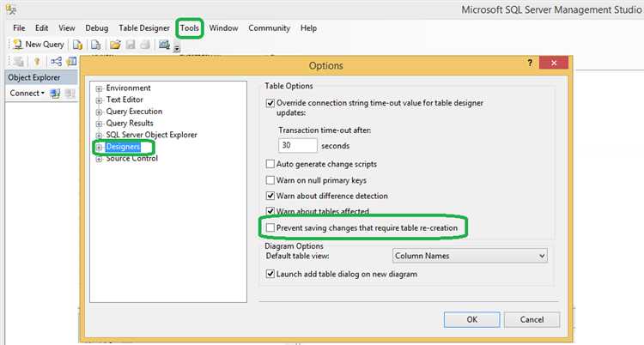
Task: Enable Prevent saving changes requiring table re-creation
Action: (x=271, y=227)
